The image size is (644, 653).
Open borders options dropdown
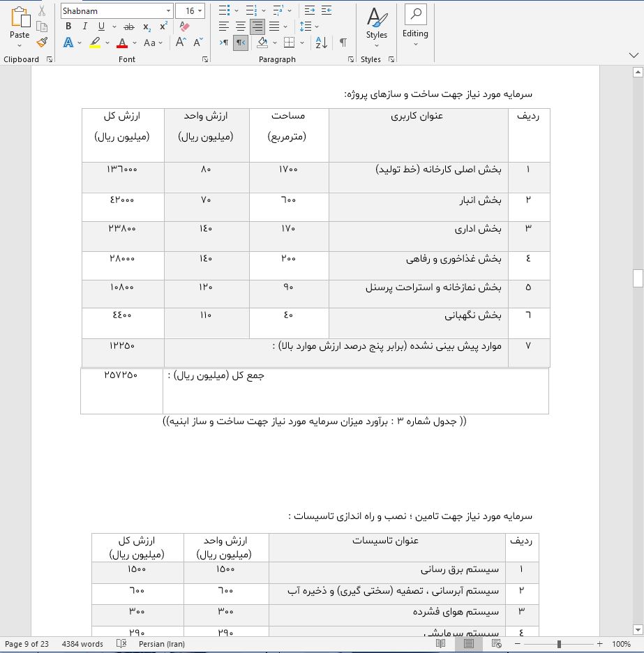302,43
